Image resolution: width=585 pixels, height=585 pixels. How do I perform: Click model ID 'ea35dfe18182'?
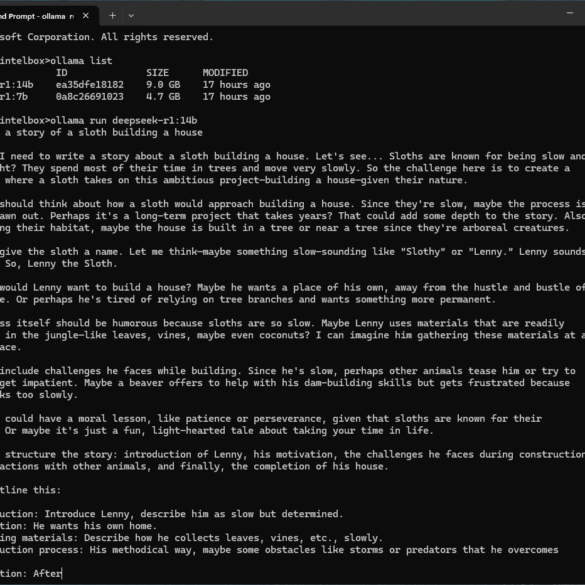[x=90, y=85]
